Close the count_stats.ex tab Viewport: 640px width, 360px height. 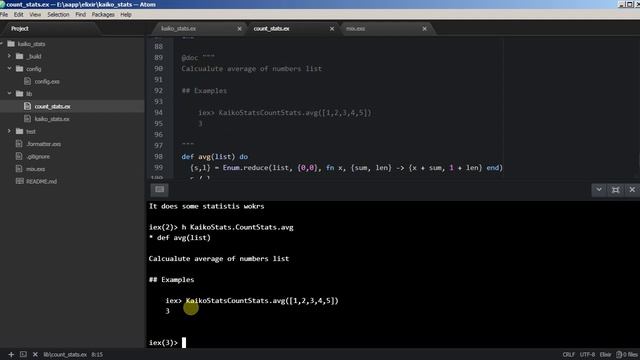coord(332,29)
